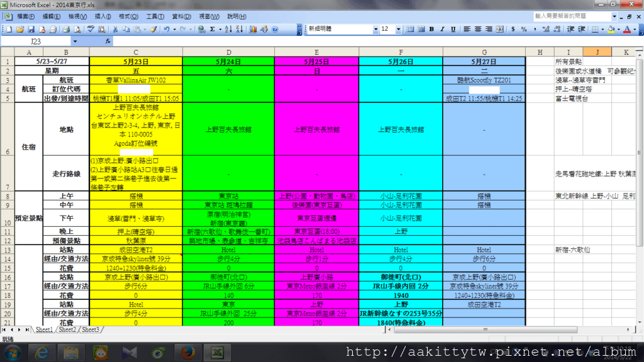The image size is (644, 362).
Task: Open the help question box dropdown
Action: pyautogui.click(x=614, y=16)
